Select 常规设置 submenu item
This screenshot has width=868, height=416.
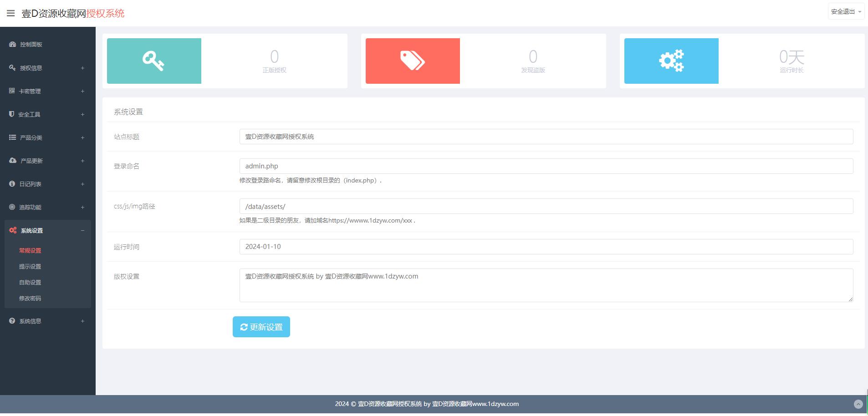pyautogui.click(x=30, y=250)
